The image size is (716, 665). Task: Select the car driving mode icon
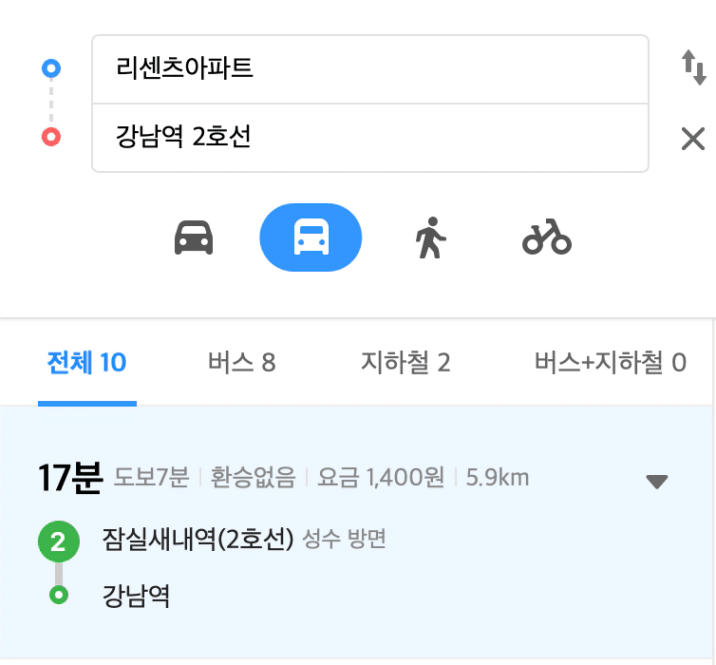click(x=194, y=238)
